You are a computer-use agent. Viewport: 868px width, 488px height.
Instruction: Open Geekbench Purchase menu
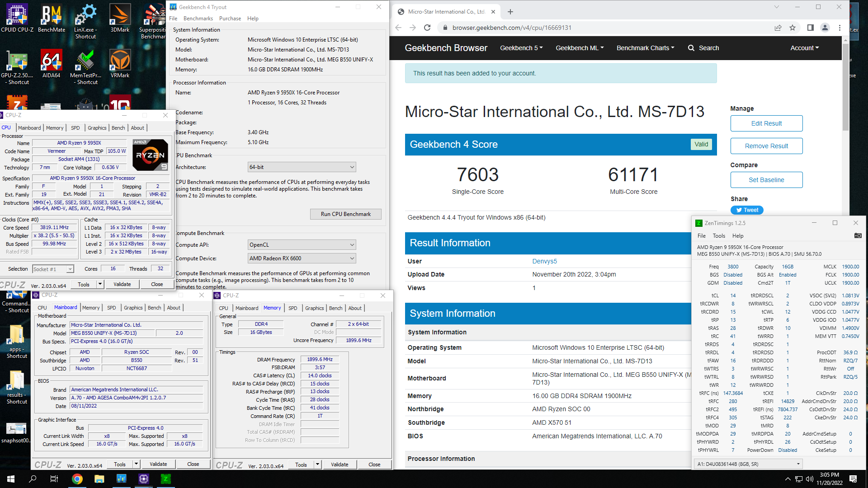coord(230,19)
